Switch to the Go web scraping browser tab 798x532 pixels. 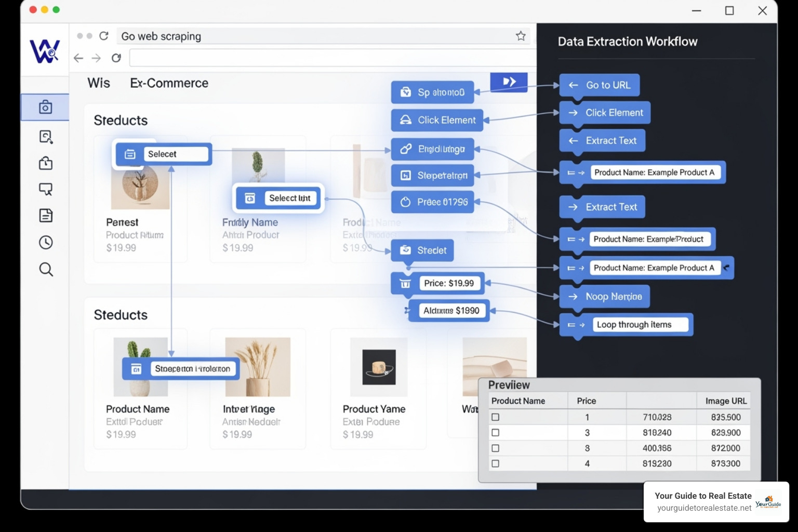(x=161, y=36)
